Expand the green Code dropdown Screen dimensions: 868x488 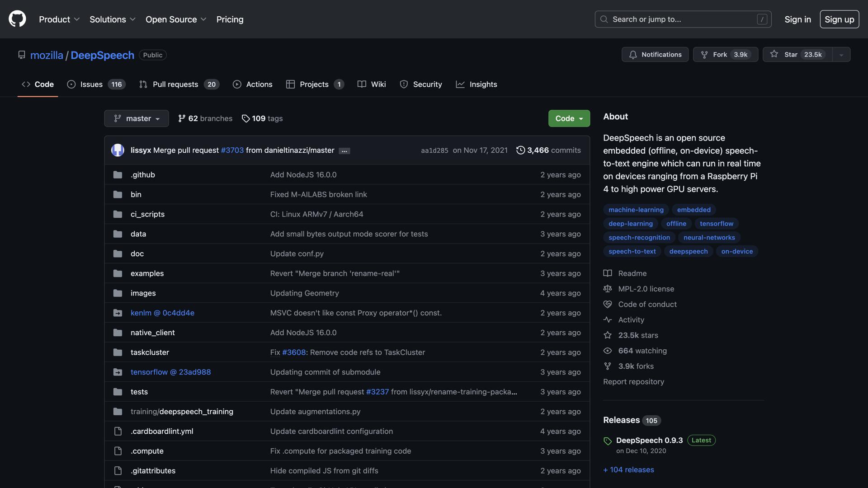569,118
